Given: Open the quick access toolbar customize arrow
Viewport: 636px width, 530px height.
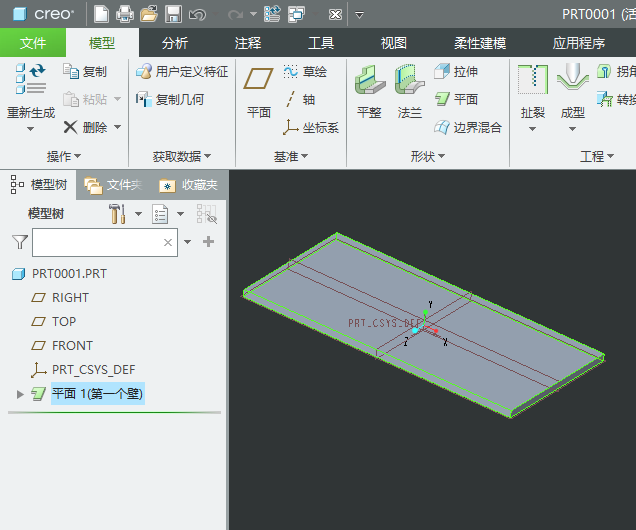Looking at the screenshot, I should (x=359, y=15).
